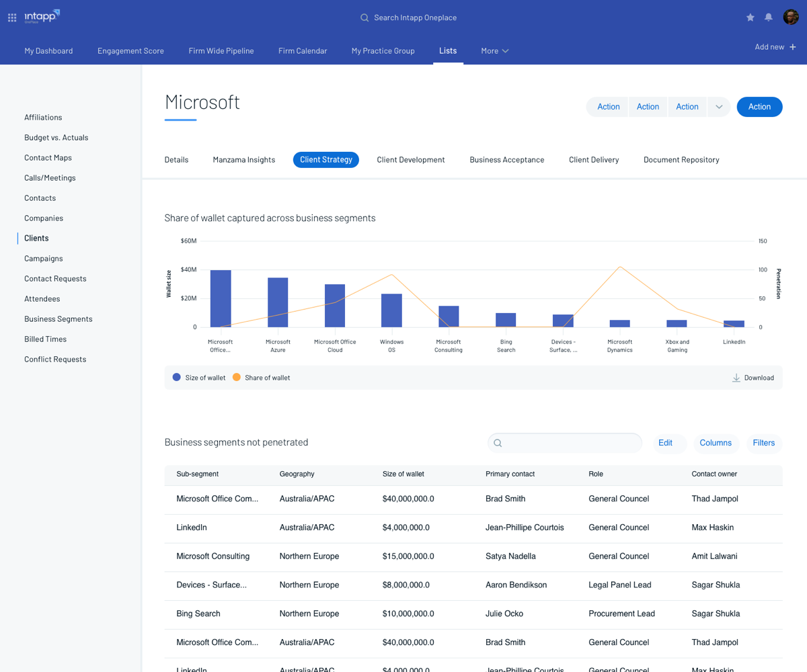Open Contacts in sidebar
This screenshot has width=807, height=672.
click(x=40, y=198)
